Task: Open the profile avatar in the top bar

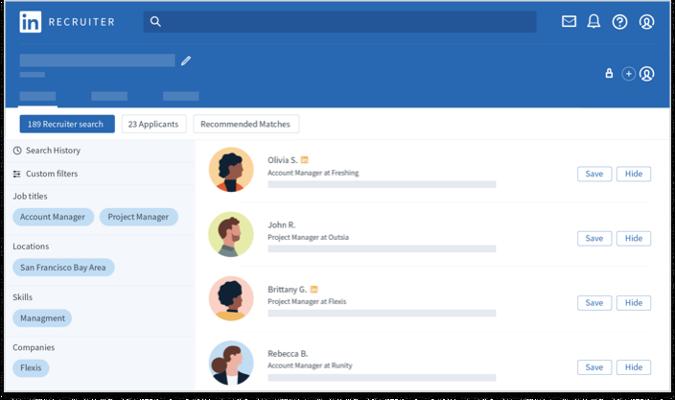Action: click(647, 22)
